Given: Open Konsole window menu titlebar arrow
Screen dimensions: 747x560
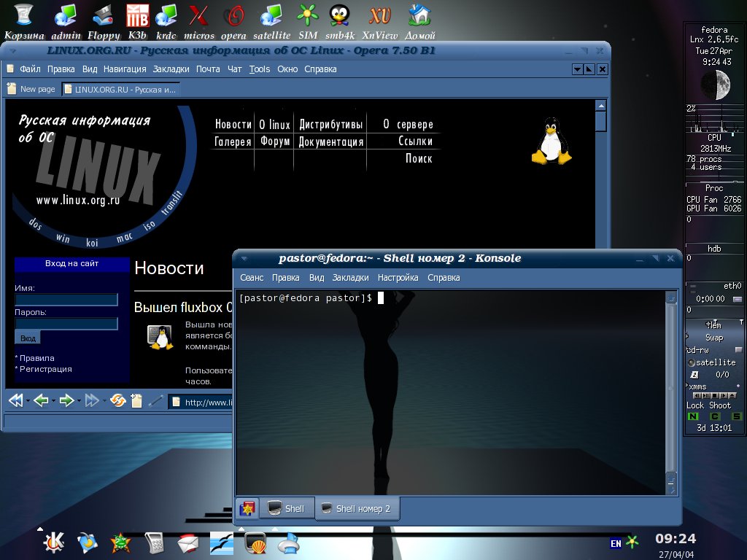Looking at the screenshot, I should pyautogui.click(x=244, y=259).
